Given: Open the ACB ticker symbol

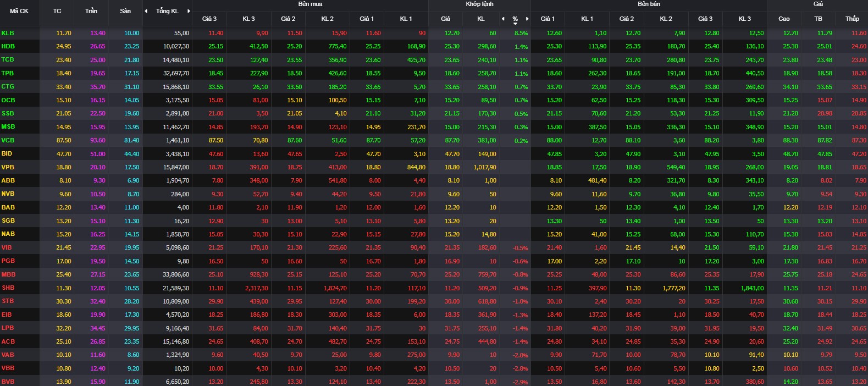Looking at the screenshot, I should coord(8,341).
